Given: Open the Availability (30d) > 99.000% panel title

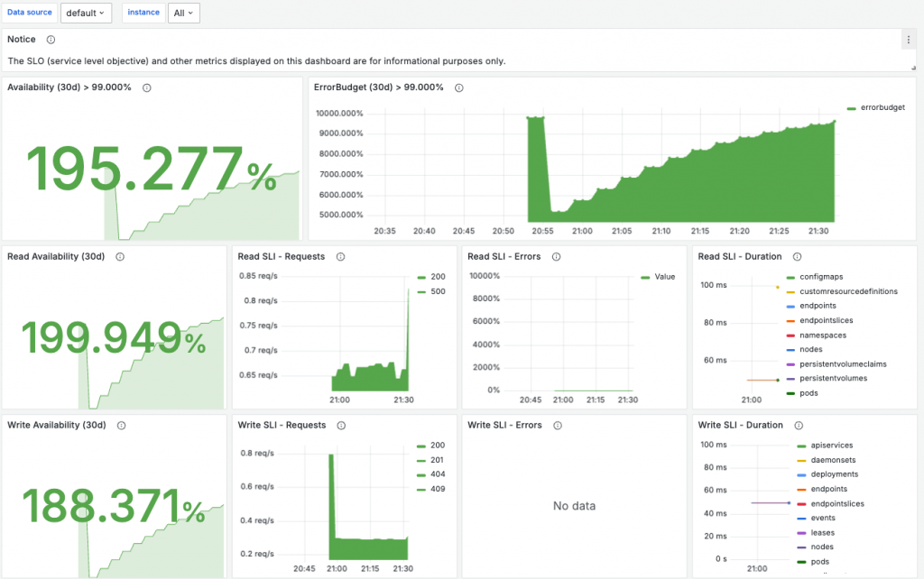Looking at the screenshot, I should [x=69, y=87].
